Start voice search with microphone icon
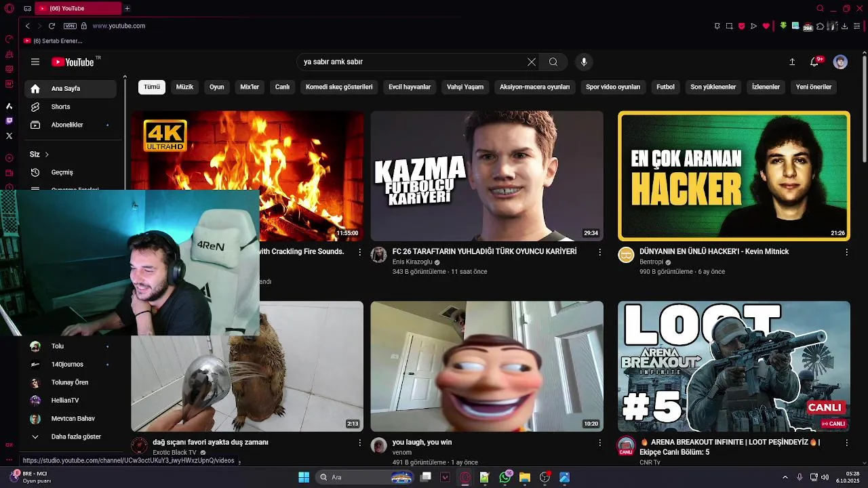Image resolution: width=868 pixels, height=488 pixels. point(584,62)
